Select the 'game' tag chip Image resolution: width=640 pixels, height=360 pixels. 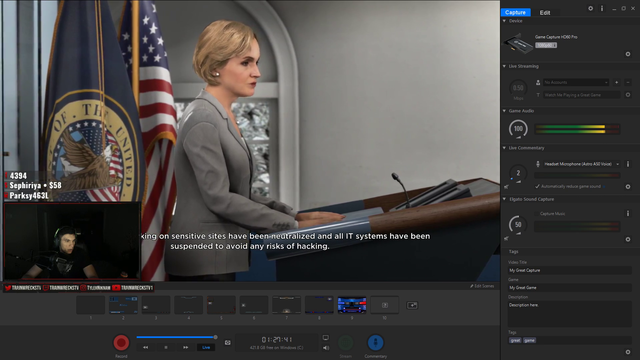pos(529,340)
